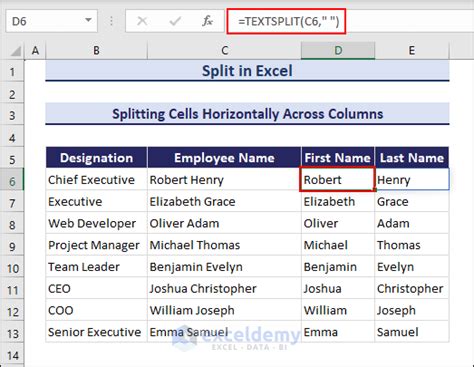
Task: Click the Enter checkmark icon in formula bar
Action: [175, 21]
